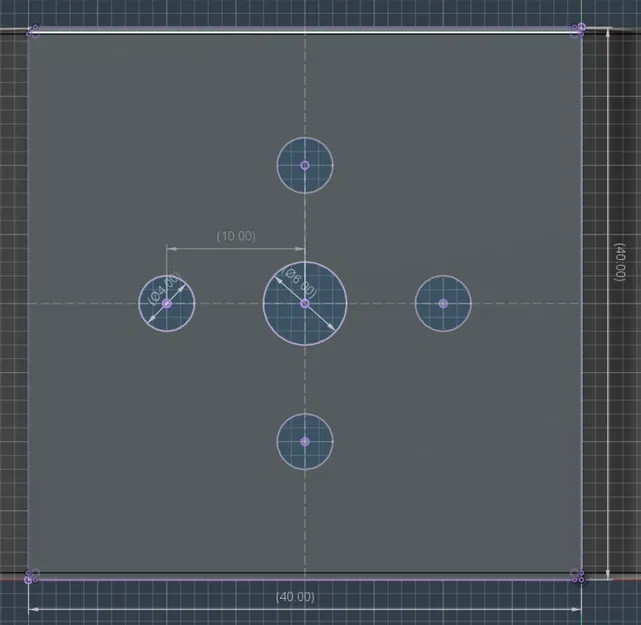Viewport: 641px width, 625px height.
Task: Click center point of the left circle
Action: coord(167,303)
